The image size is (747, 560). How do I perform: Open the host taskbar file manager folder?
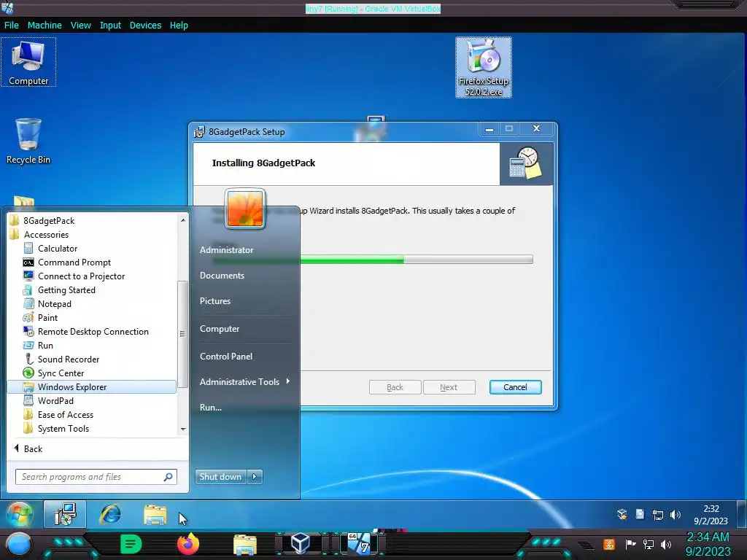tap(245, 545)
